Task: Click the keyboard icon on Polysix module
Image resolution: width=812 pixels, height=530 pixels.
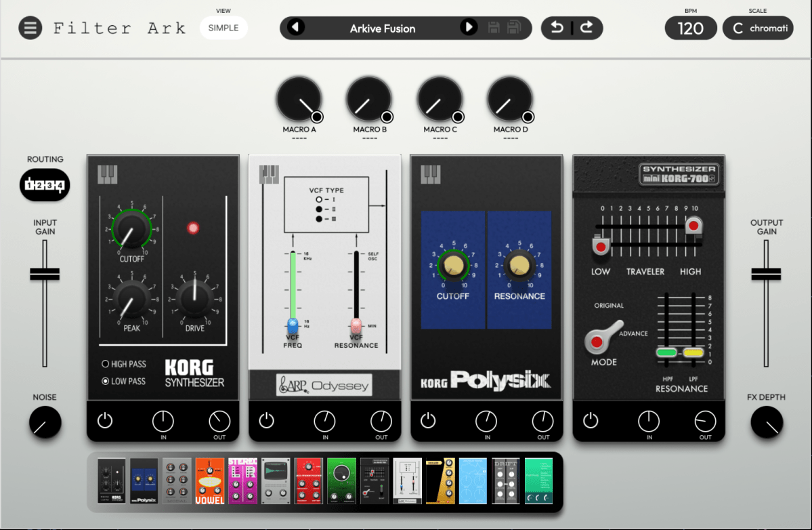Action: click(431, 174)
